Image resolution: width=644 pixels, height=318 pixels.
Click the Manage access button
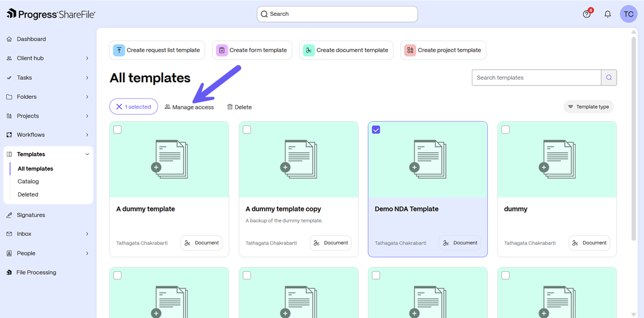[x=189, y=107]
